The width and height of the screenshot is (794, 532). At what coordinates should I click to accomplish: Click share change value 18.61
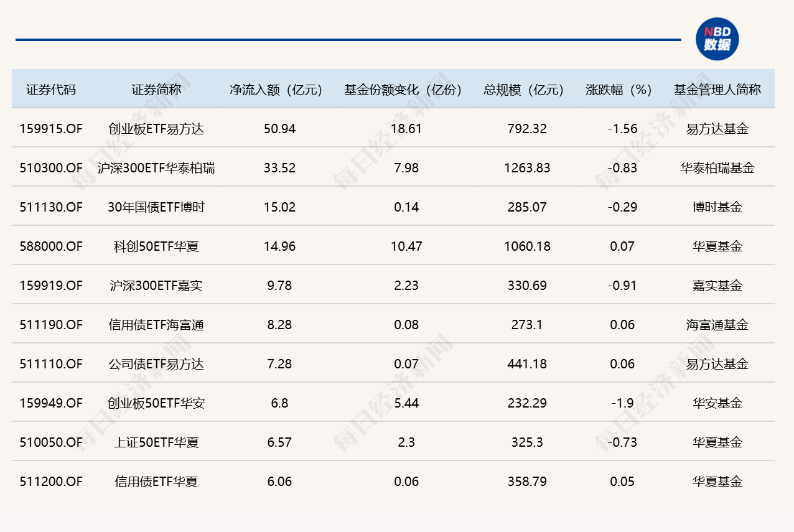[406, 129]
